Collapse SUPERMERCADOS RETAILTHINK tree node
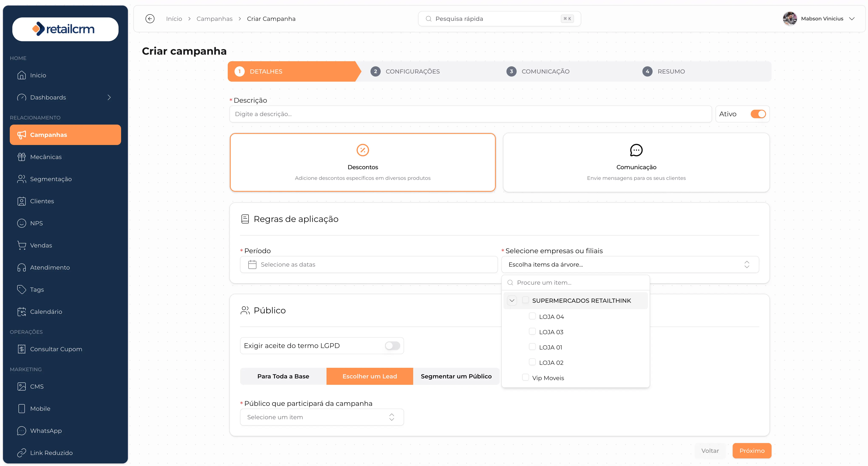 tap(512, 300)
